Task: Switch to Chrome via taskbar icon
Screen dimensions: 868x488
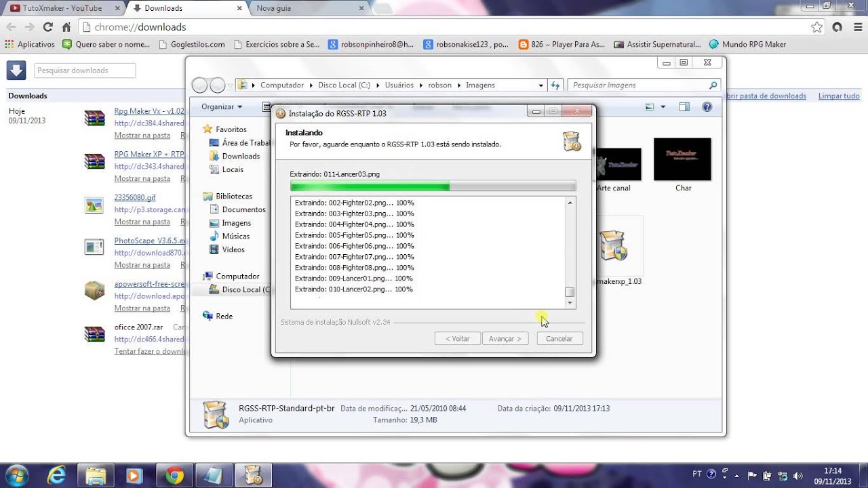Action: 174,475
